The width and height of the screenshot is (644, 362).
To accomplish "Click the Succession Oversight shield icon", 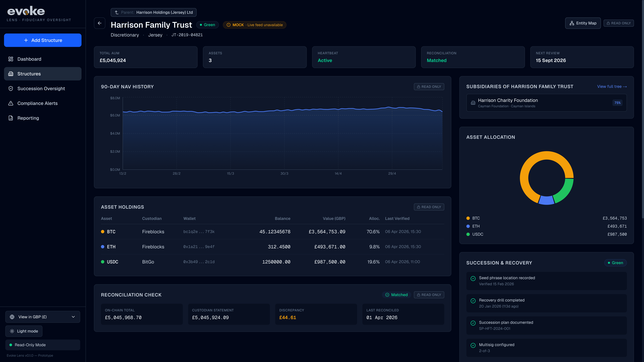I will [x=11, y=88].
